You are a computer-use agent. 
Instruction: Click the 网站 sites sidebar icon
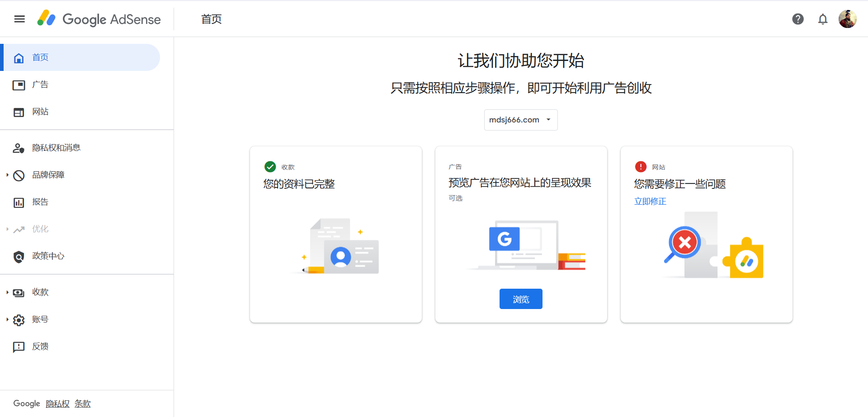[19, 112]
